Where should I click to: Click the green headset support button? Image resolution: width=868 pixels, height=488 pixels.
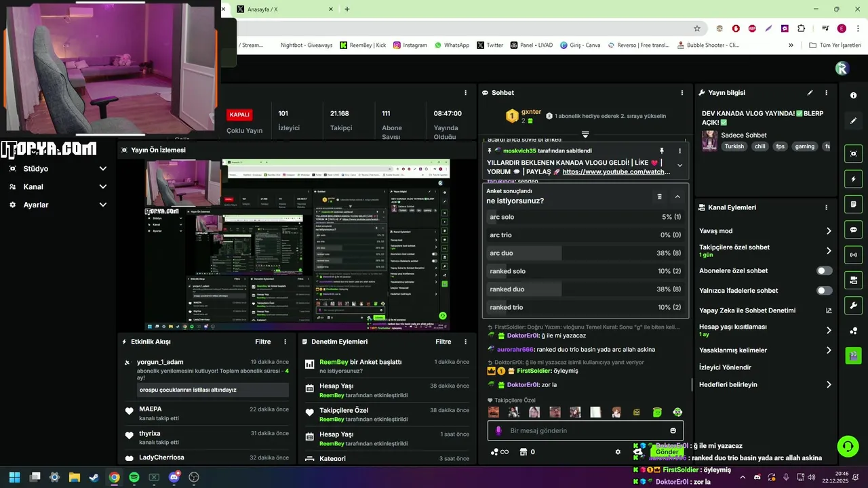coord(848,446)
